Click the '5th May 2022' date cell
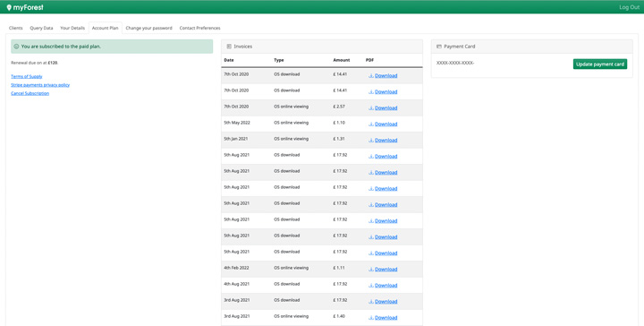The width and height of the screenshot is (644, 326). click(237, 123)
